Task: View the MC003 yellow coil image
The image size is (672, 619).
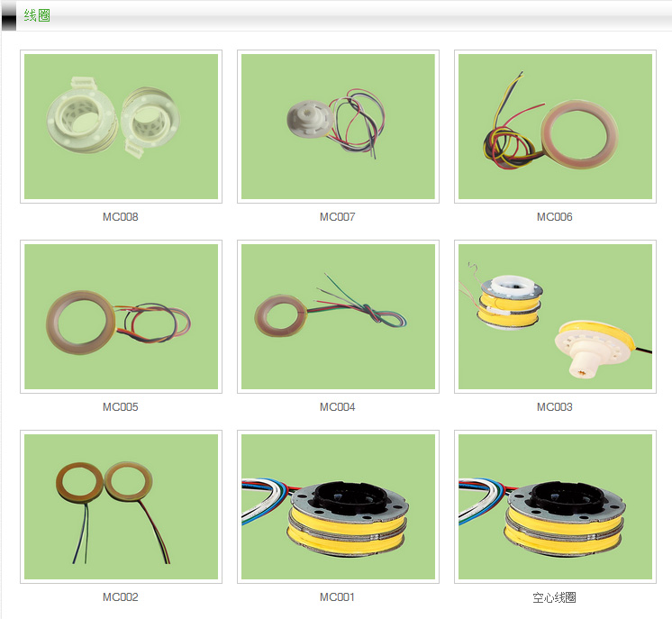Action: [555, 316]
